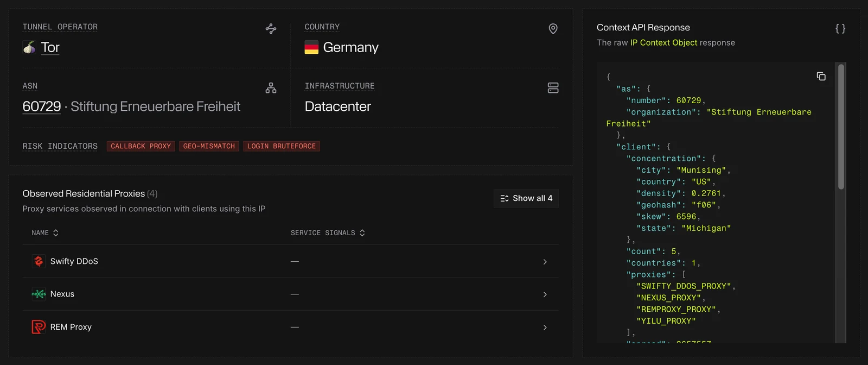
Task: Click the LOGIN BRUTEFORCE risk tag
Action: (282, 146)
